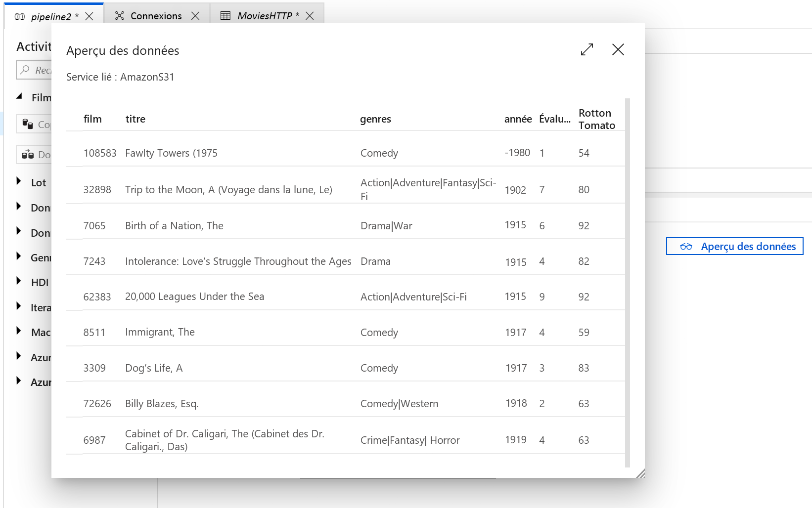Click film ID 62383
The width and height of the screenshot is (812, 508).
(x=97, y=297)
